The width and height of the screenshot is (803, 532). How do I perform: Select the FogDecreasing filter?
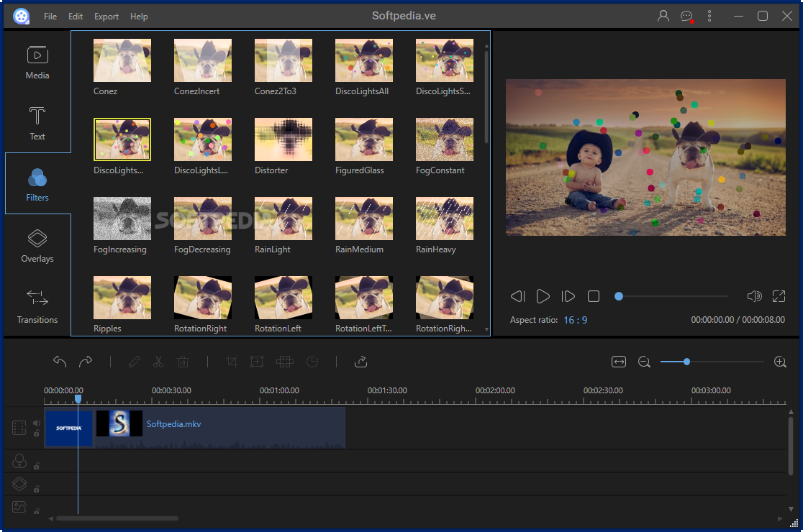point(203,219)
